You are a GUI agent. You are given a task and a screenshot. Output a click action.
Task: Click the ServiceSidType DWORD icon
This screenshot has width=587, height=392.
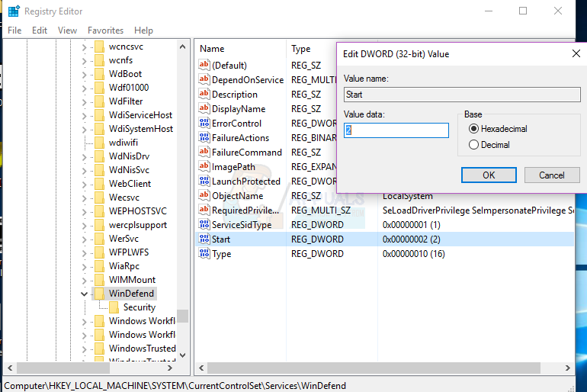click(x=204, y=225)
